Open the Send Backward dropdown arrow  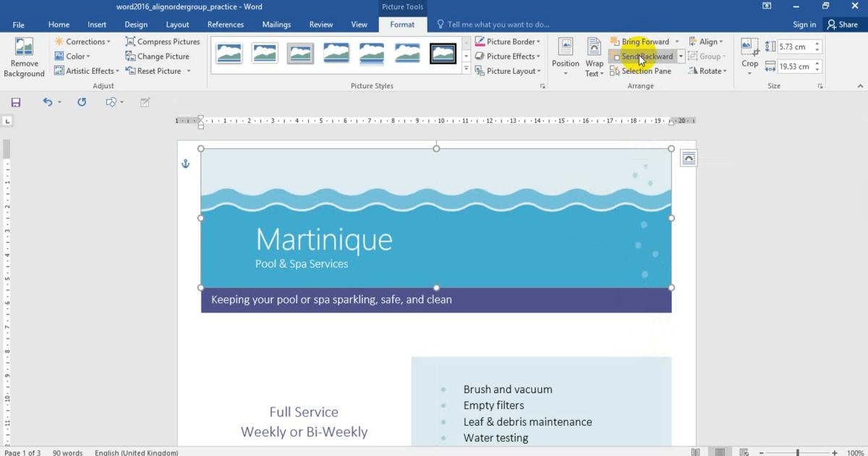(x=681, y=56)
